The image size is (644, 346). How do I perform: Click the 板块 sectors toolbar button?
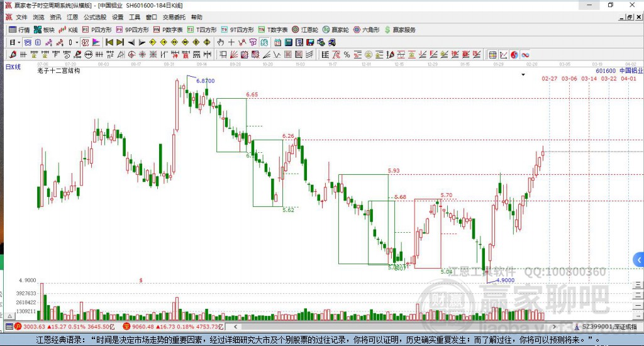tap(45, 30)
